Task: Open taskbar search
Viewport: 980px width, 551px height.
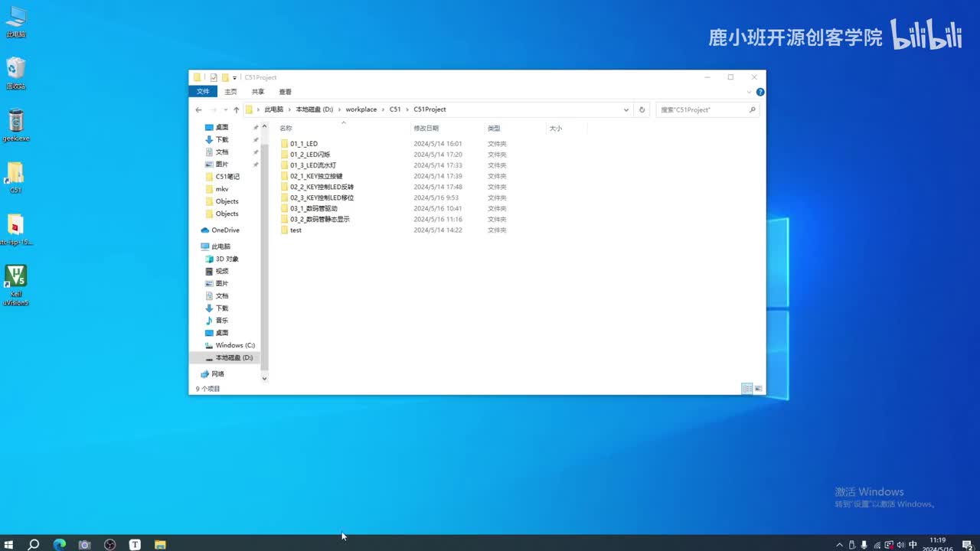Action: (34, 544)
